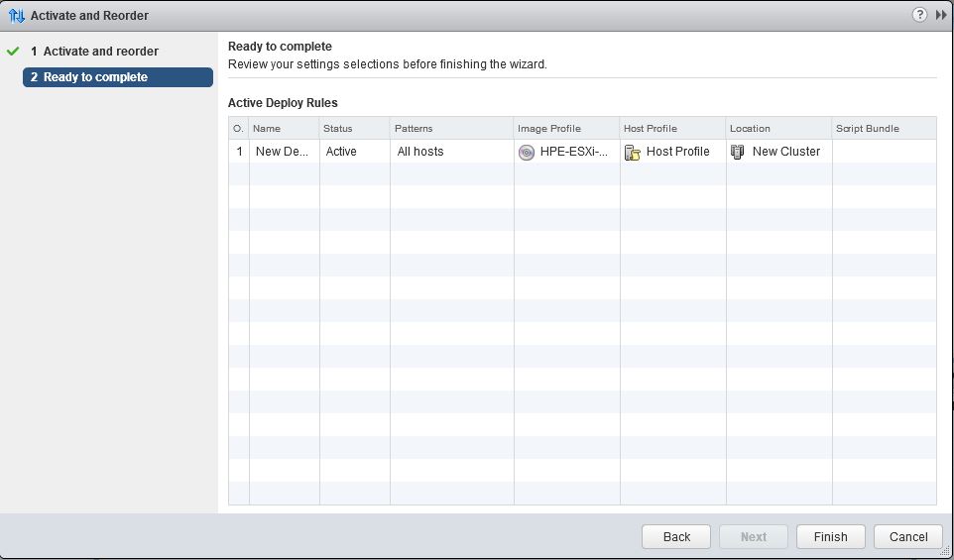Click the double-arrow expand icon in title bar
954x560 pixels.
(x=941, y=15)
